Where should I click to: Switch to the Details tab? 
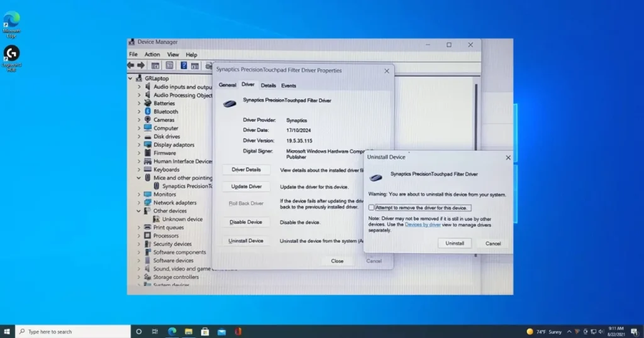[268, 85]
